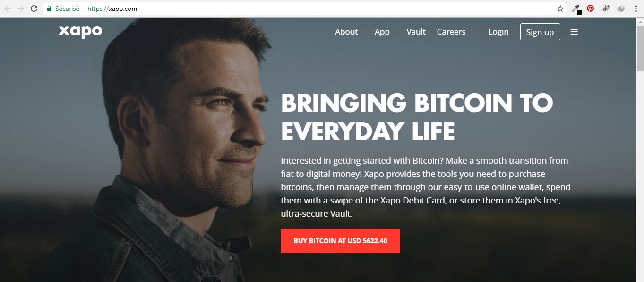Click the gray spheres extension icon
644x282 pixels.
(620, 8)
